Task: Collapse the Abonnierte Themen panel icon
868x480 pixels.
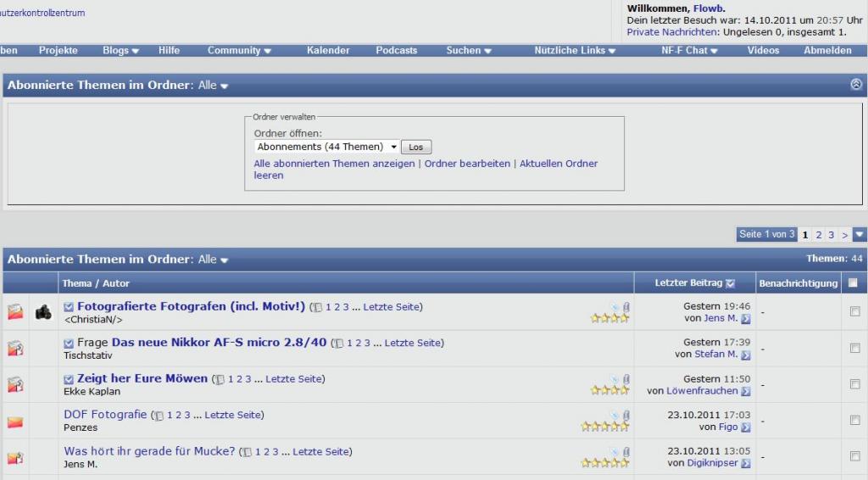Action: pos(856,84)
